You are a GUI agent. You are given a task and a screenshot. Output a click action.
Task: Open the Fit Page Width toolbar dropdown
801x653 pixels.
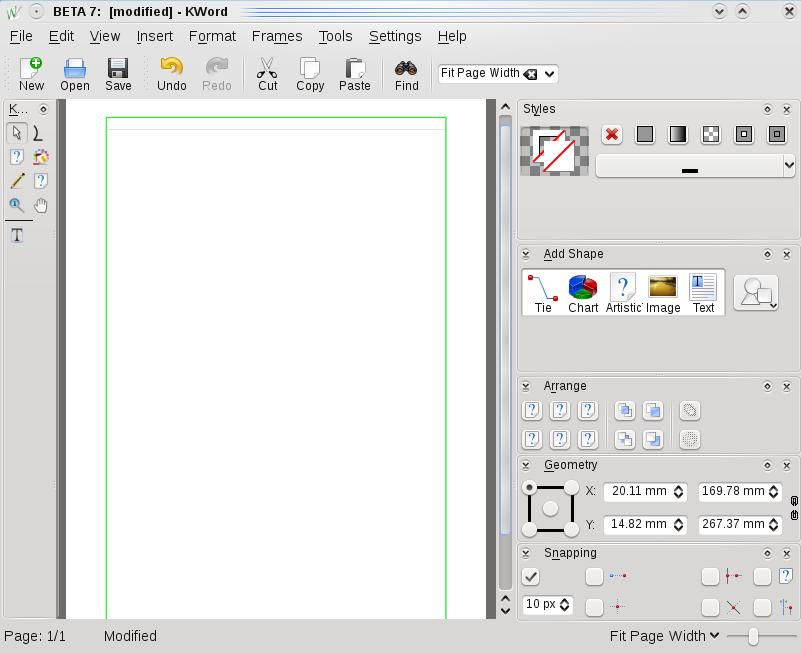[550, 73]
